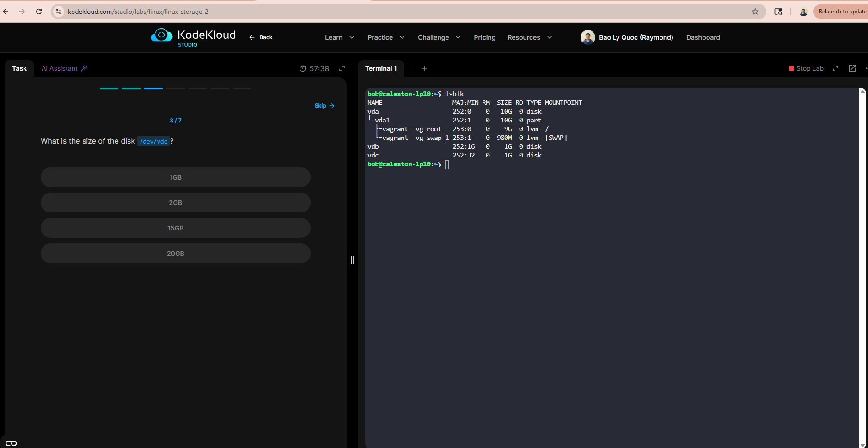Expand the terminal panel to fullscreen

836,68
